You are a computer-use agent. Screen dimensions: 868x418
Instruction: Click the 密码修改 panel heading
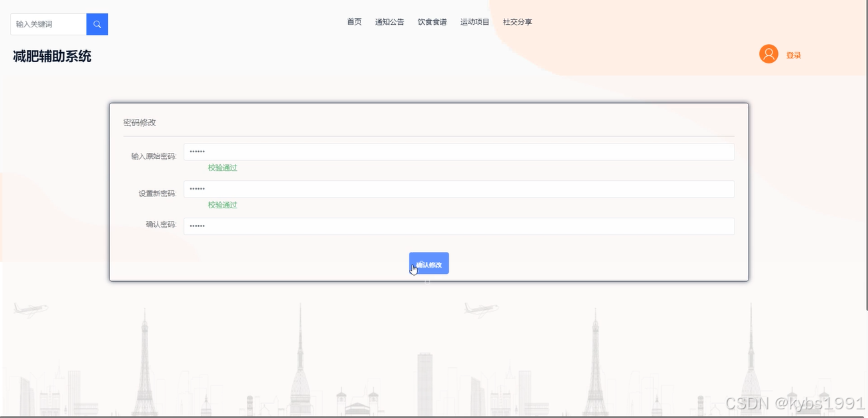click(x=140, y=123)
